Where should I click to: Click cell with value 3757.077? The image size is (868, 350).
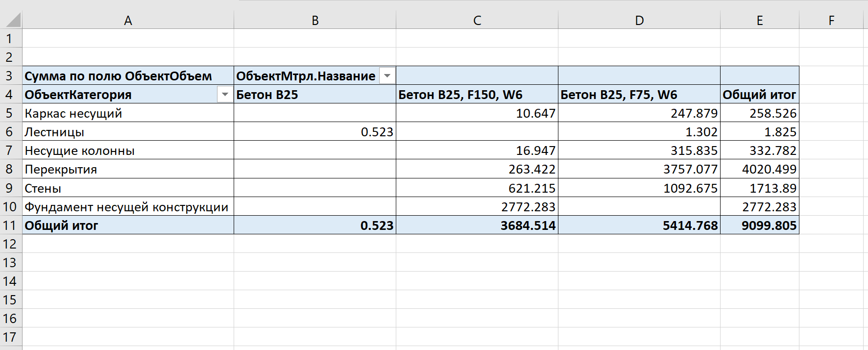[x=690, y=169]
